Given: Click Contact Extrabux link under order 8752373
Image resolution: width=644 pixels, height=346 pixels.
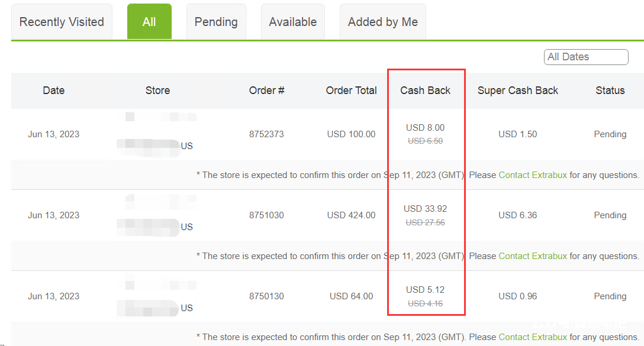Looking at the screenshot, I should click(533, 175).
